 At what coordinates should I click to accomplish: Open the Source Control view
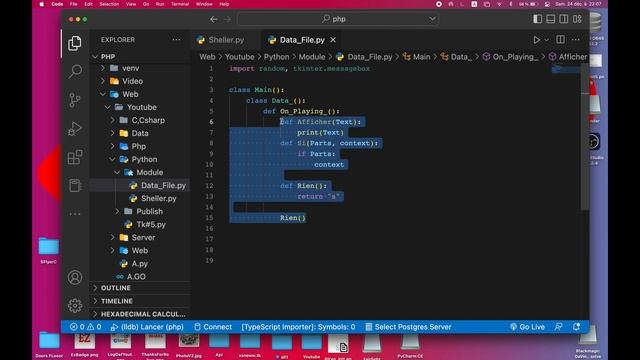(x=75, y=100)
